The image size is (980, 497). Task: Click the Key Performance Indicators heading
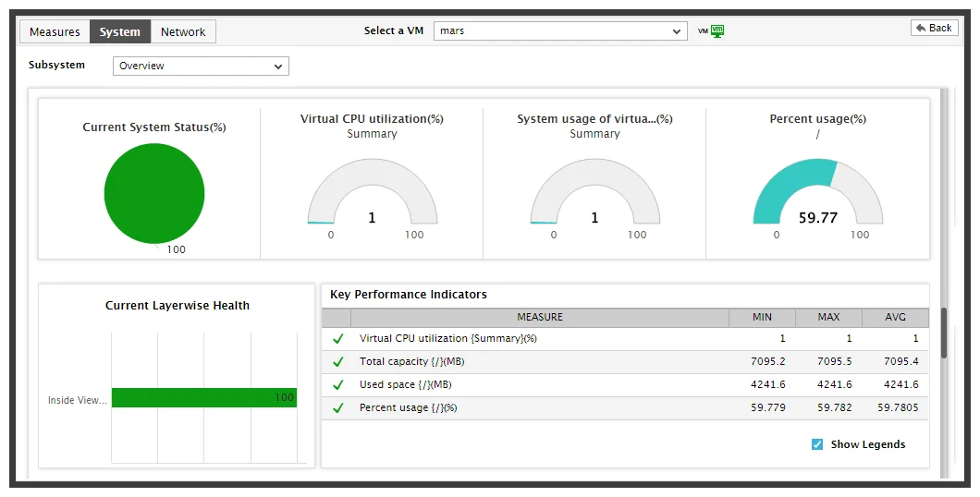pyautogui.click(x=408, y=295)
